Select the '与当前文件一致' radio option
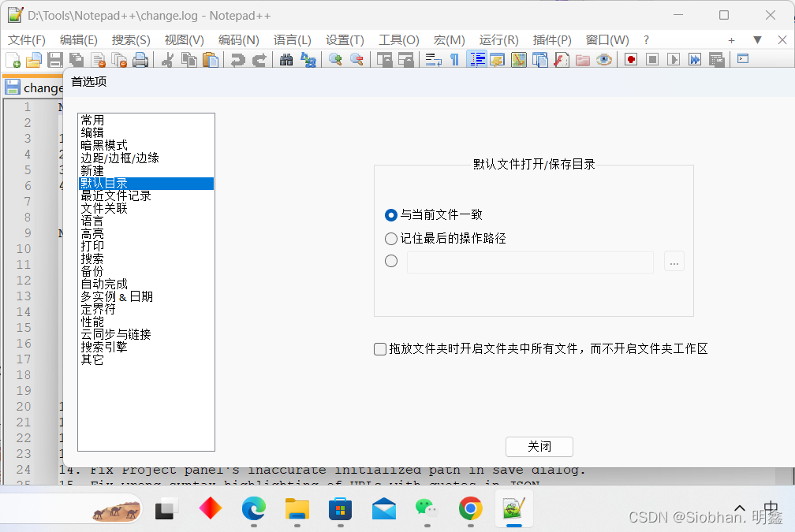The image size is (795, 532). click(391, 215)
